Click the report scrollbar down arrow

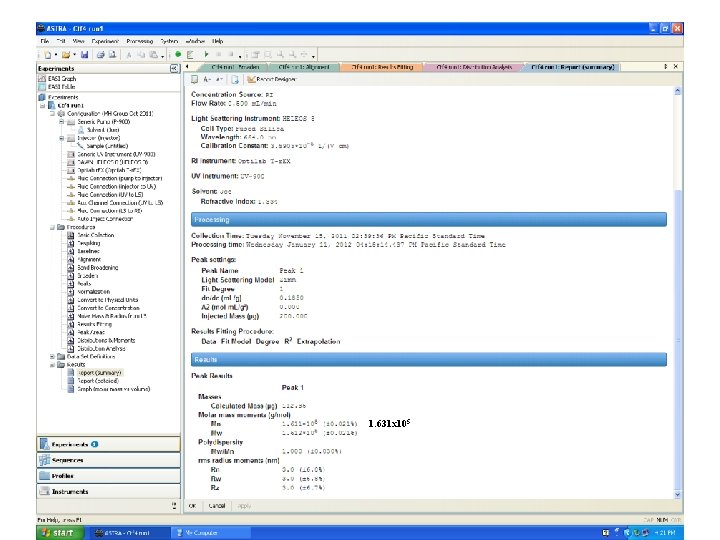pos(677,495)
